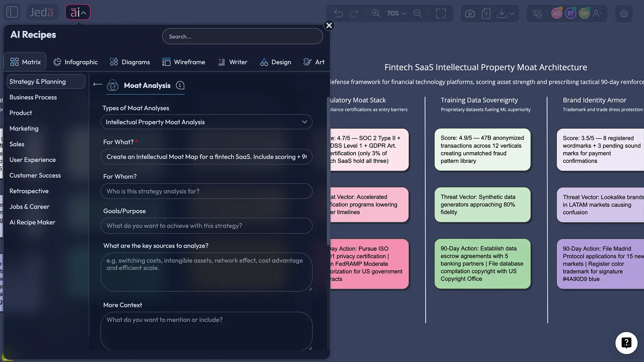Screen dimensions: 644x362
Task: Expand the Types of Moat Analyses dropdown
Action: point(206,122)
